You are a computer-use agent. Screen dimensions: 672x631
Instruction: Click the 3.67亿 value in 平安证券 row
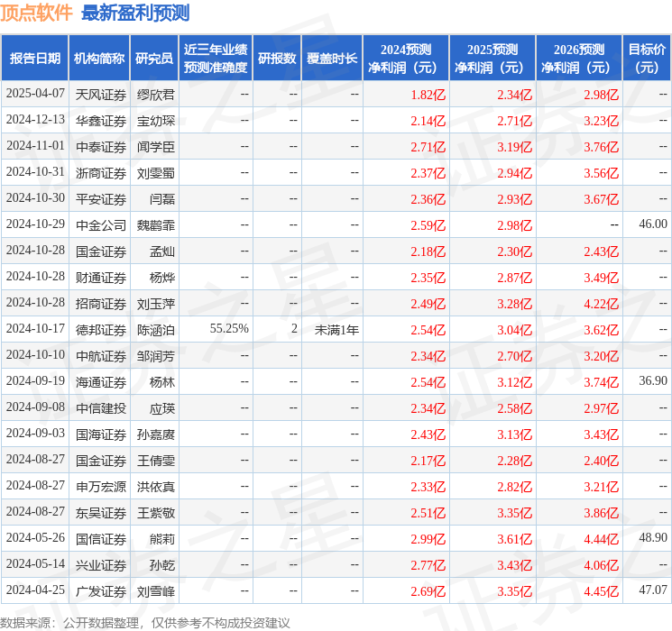tap(602, 199)
